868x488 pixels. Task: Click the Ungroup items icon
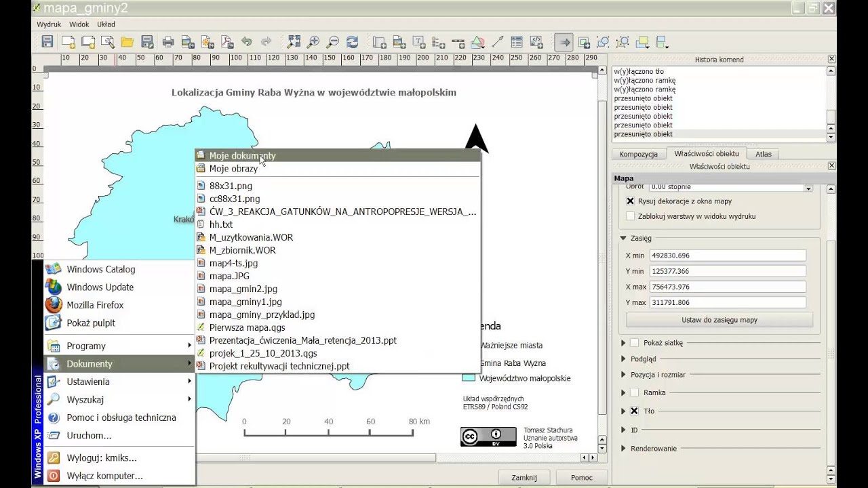(623, 42)
